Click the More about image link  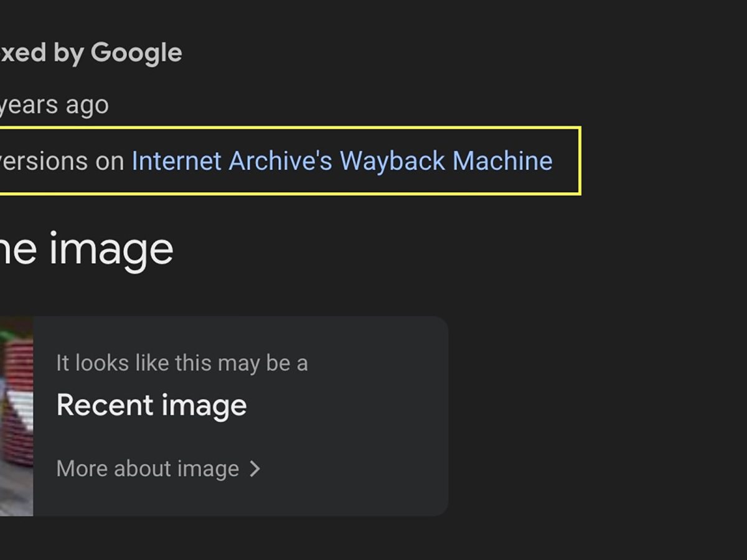pyautogui.click(x=148, y=469)
